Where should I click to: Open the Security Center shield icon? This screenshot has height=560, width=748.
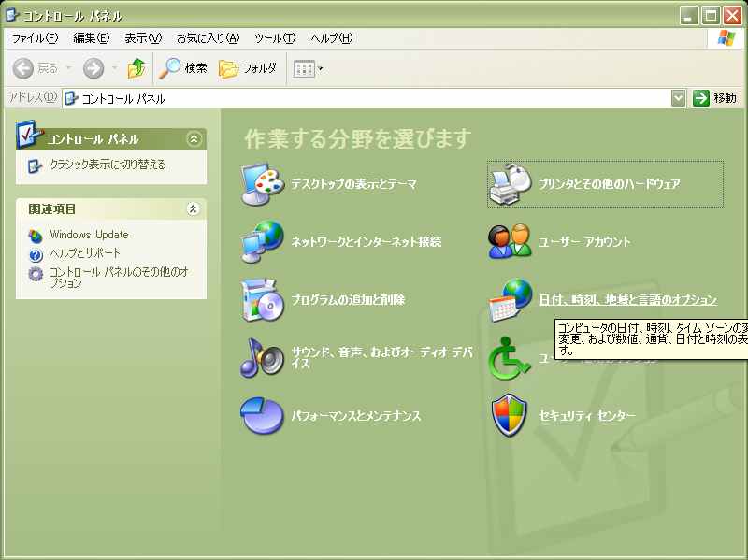tap(509, 415)
